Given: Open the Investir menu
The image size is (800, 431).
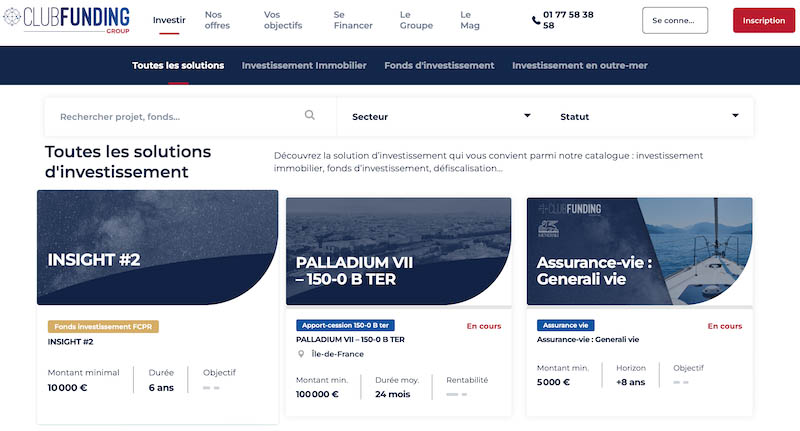Looking at the screenshot, I should point(169,20).
